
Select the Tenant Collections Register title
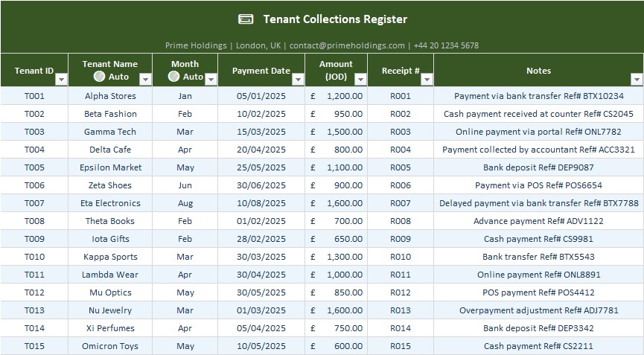click(335, 19)
